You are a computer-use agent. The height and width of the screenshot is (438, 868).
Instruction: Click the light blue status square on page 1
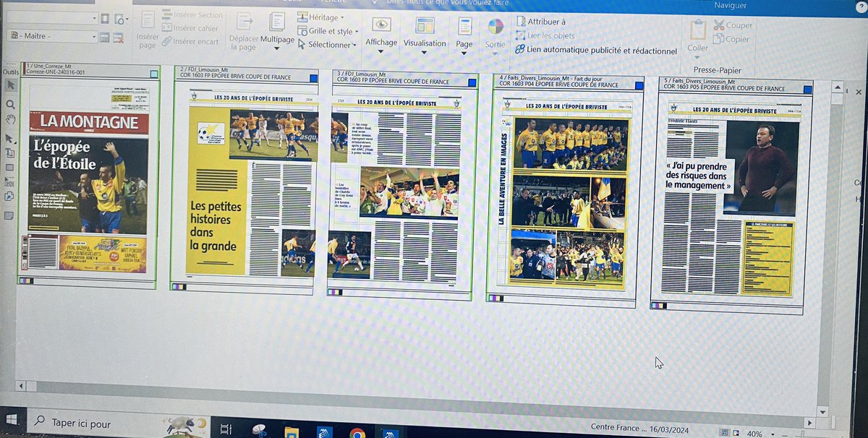(x=154, y=73)
